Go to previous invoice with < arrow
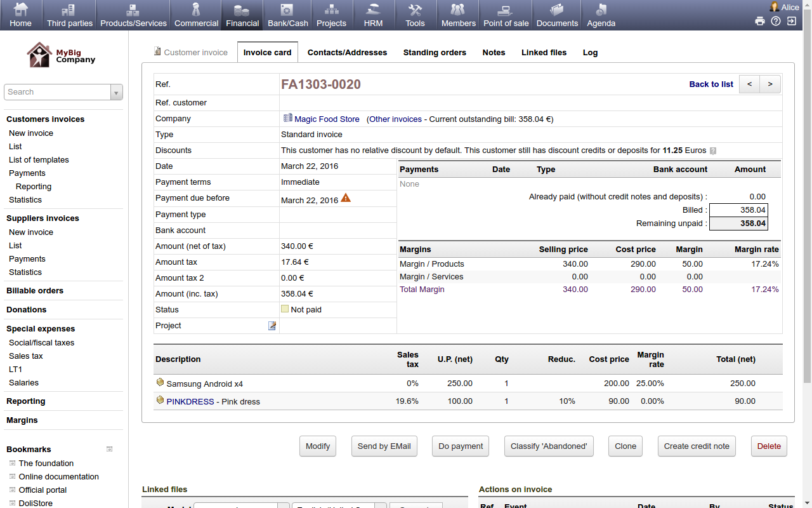This screenshot has width=812, height=508. coord(749,84)
